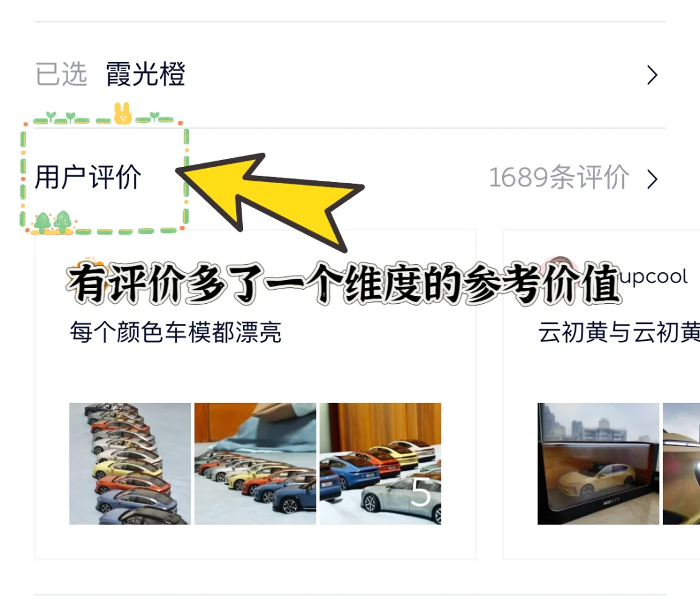Click the yellow bunny sticker icon

coord(123,113)
